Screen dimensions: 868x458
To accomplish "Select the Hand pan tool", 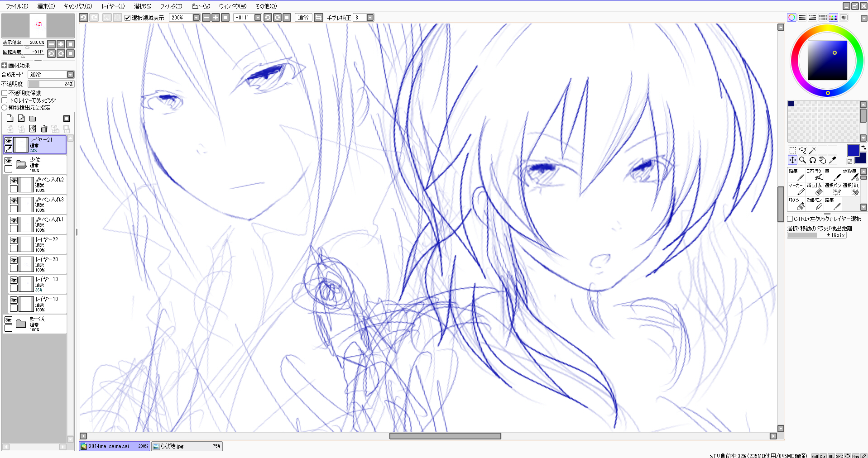I will coord(823,160).
